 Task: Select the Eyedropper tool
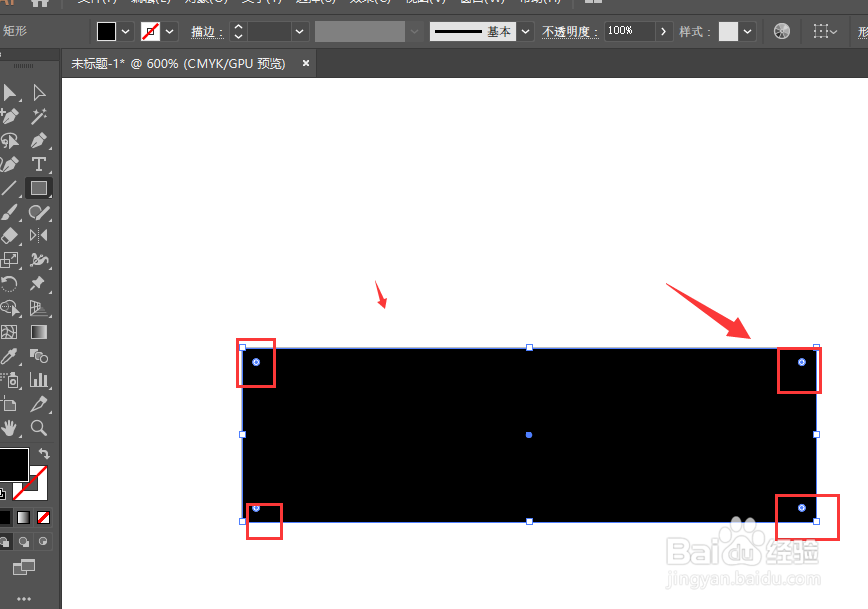(x=9, y=356)
